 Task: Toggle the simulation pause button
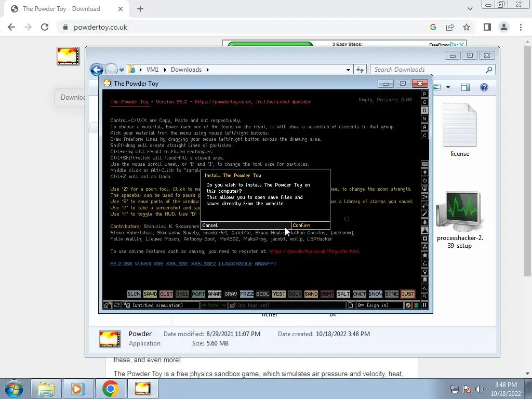[x=424, y=305]
